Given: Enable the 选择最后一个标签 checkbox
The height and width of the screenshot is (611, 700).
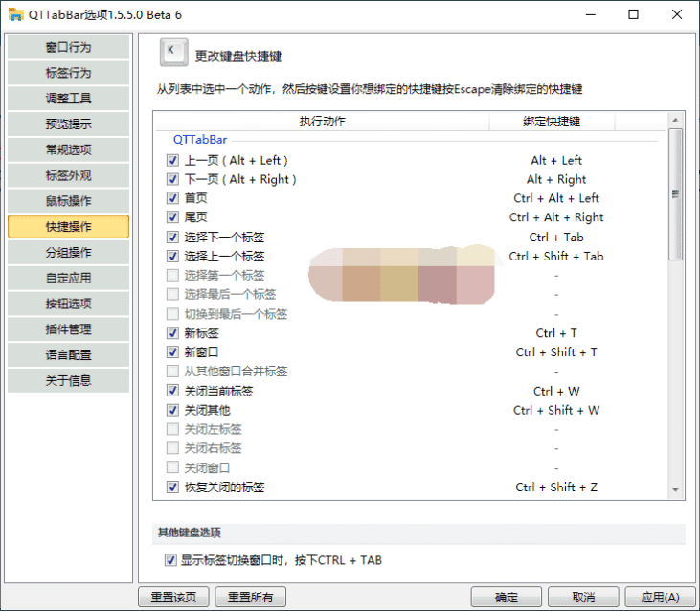Looking at the screenshot, I should click(x=172, y=295).
